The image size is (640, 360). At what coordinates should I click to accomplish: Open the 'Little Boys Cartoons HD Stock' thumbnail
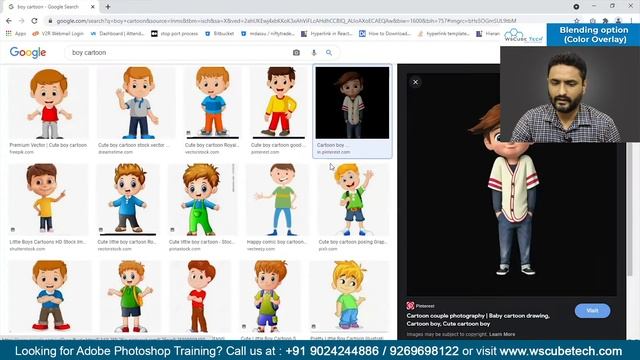pos(48,199)
